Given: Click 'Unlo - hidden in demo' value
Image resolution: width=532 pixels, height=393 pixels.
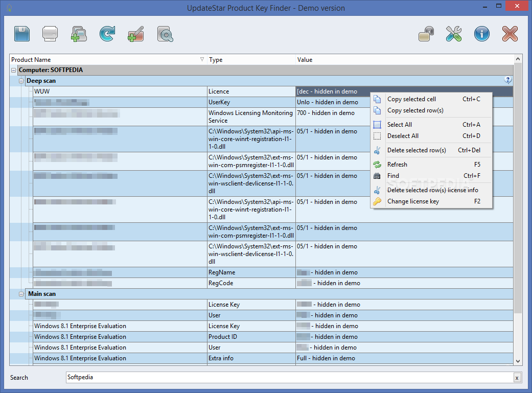Looking at the screenshot, I should (x=328, y=102).
